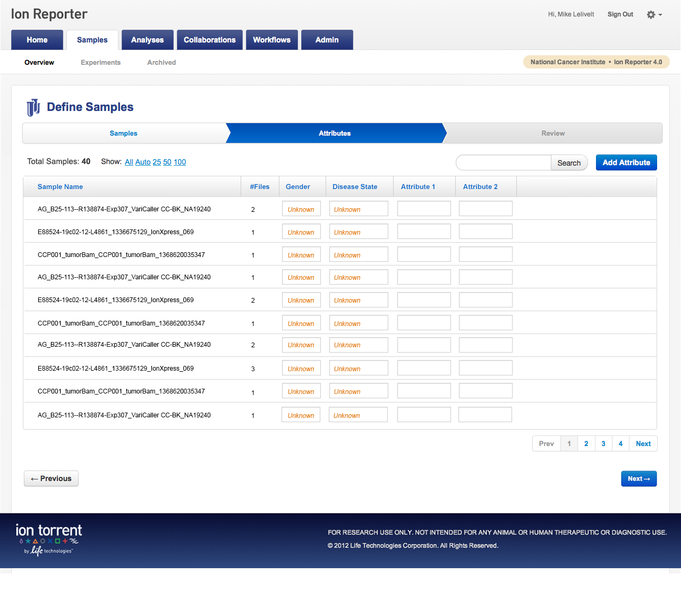Edit Disease State field in last row
Screen dimensions: 681x616
point(358,415)
